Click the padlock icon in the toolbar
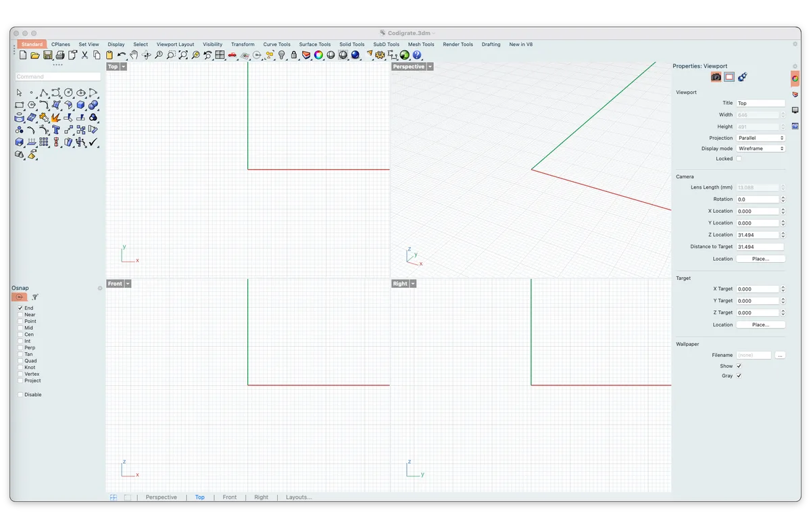 (x=294, y=55)
